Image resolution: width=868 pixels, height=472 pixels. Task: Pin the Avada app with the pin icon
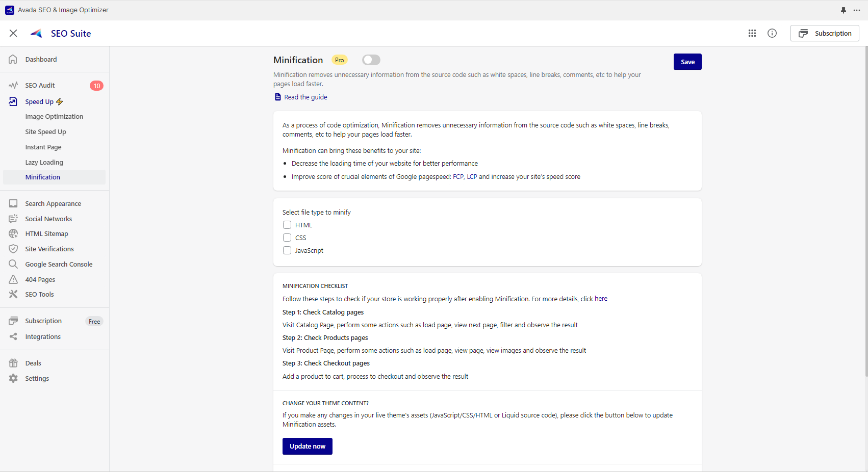[844, 10]
